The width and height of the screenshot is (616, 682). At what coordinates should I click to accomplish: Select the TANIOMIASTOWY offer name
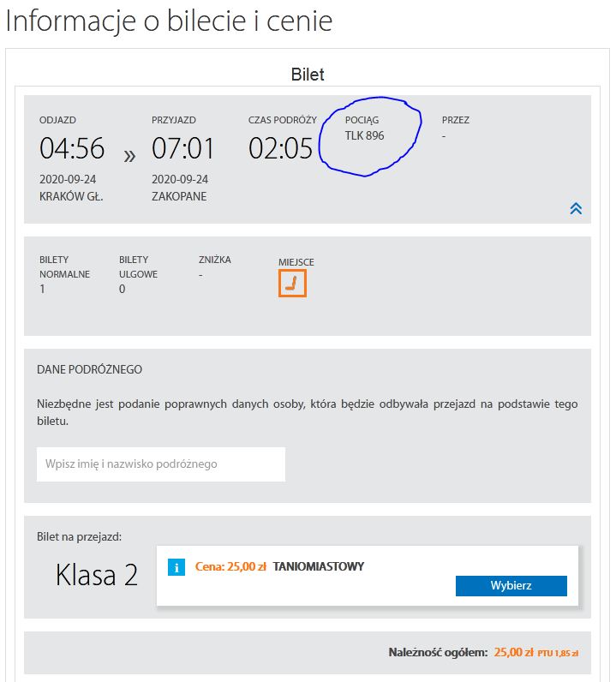tap(319, 566)
